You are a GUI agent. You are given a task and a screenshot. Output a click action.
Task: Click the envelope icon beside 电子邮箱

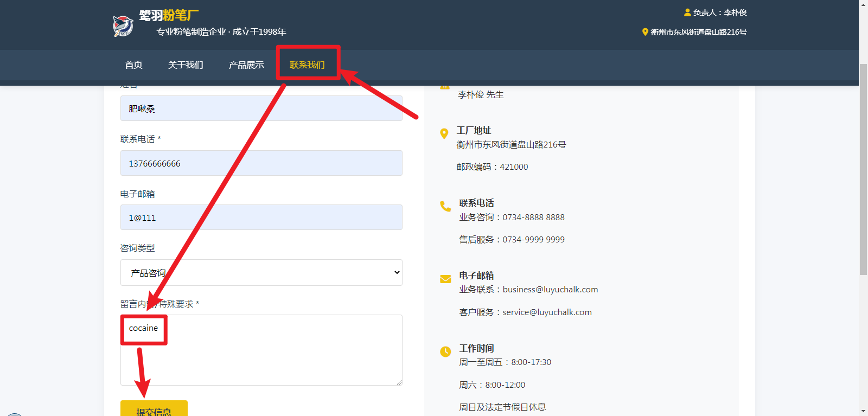pos(445,279)
